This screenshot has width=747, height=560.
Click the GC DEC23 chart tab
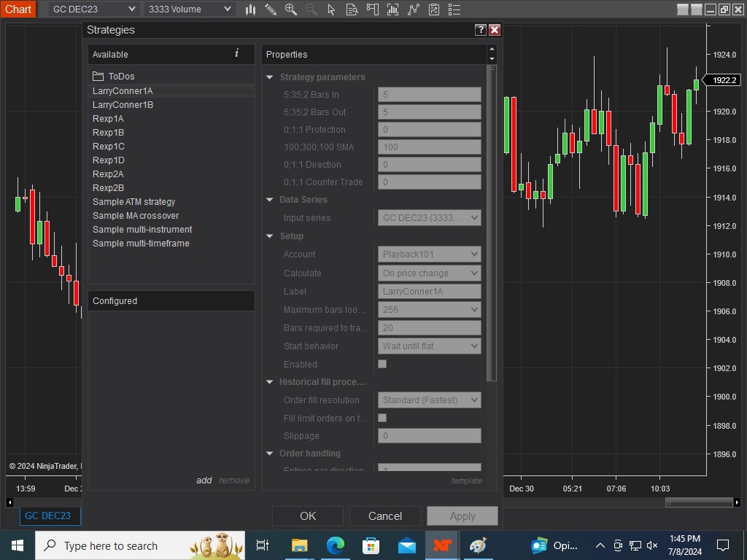tap(50, 516)
